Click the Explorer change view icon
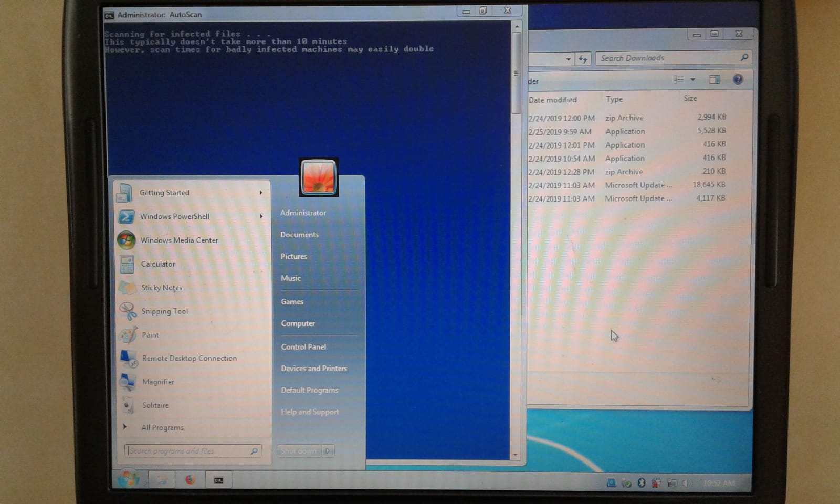The width and height of the screenshot is (840, 504). coord(679,80)
